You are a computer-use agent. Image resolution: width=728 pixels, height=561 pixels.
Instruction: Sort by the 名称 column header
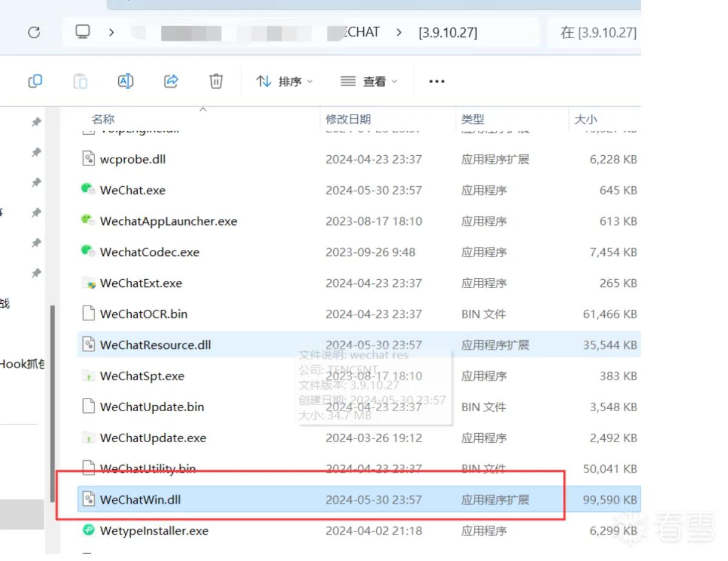click(103, 119)
